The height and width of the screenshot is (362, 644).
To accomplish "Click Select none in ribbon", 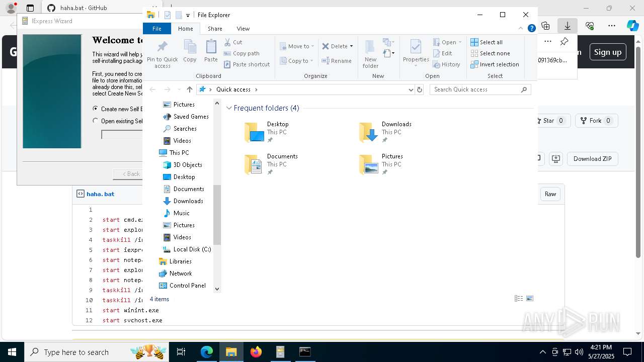I will pos(490,53).
